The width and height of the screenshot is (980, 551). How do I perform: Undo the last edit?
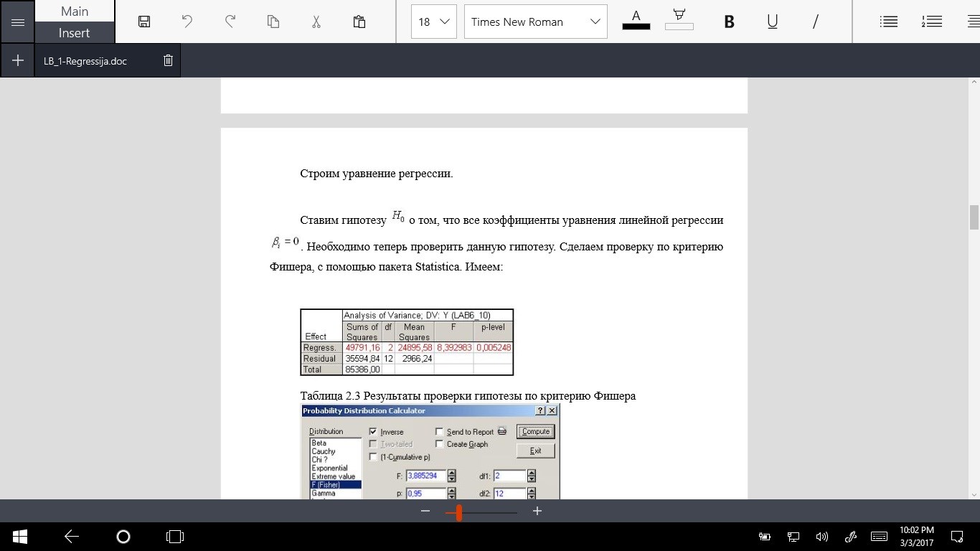coord(187,22)
